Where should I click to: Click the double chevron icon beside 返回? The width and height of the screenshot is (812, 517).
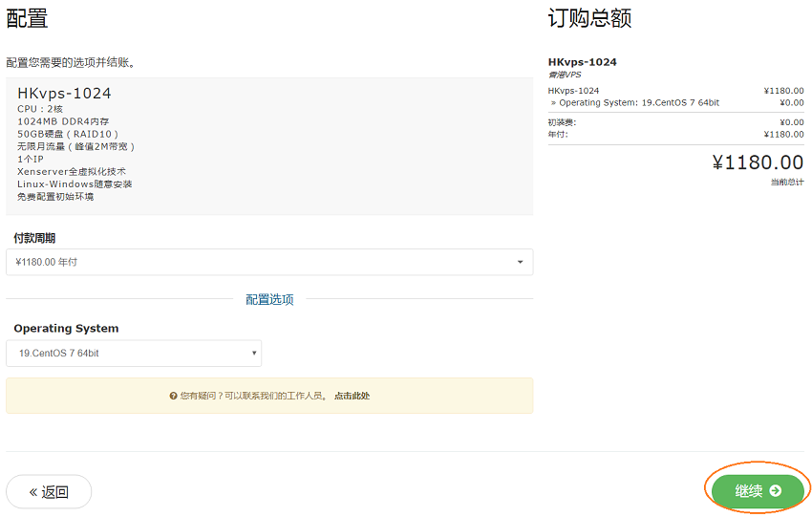pyautogui.click(x=33, y=492)
